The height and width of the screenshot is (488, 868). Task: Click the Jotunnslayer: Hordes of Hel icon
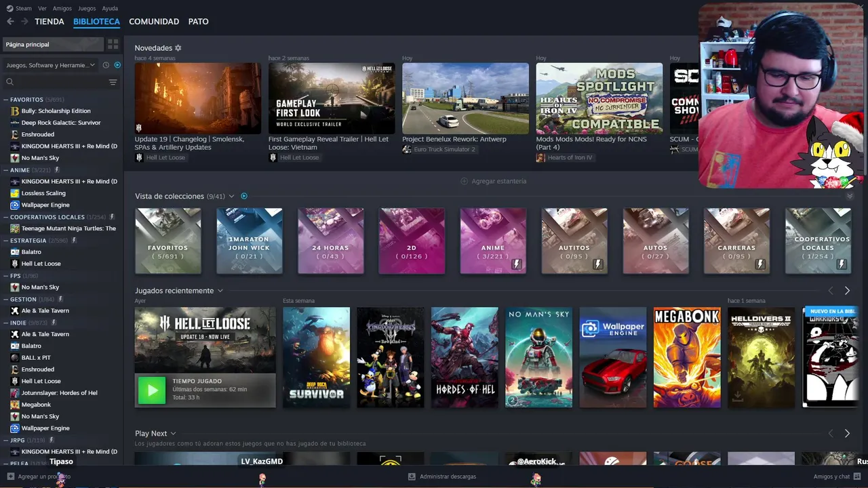(15, 393)
